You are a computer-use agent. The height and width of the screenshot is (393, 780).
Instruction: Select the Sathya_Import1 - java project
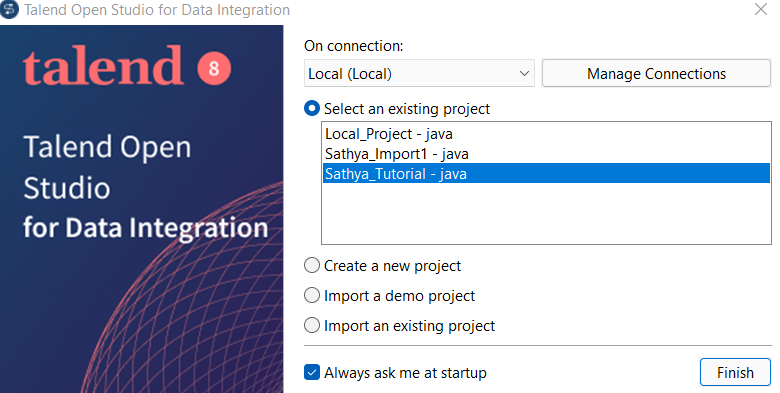(546, 154)
